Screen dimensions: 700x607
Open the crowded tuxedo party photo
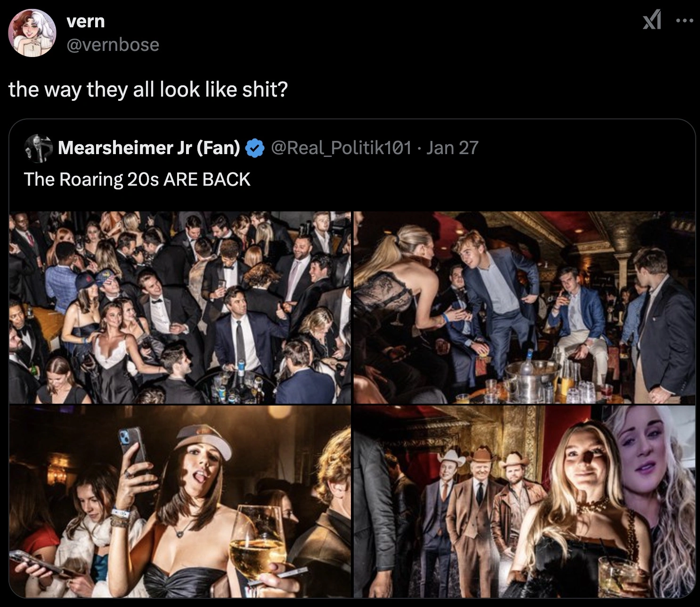pyautogui.click(x=180, y=307)
